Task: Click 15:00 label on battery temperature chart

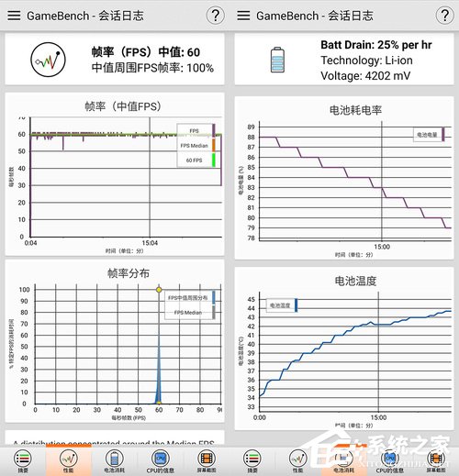Action: 378,417
